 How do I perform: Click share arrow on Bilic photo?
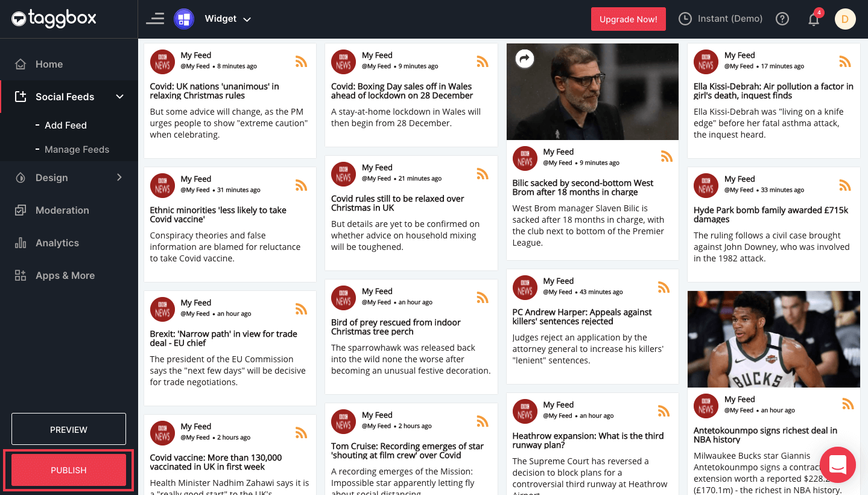[525, 59]
